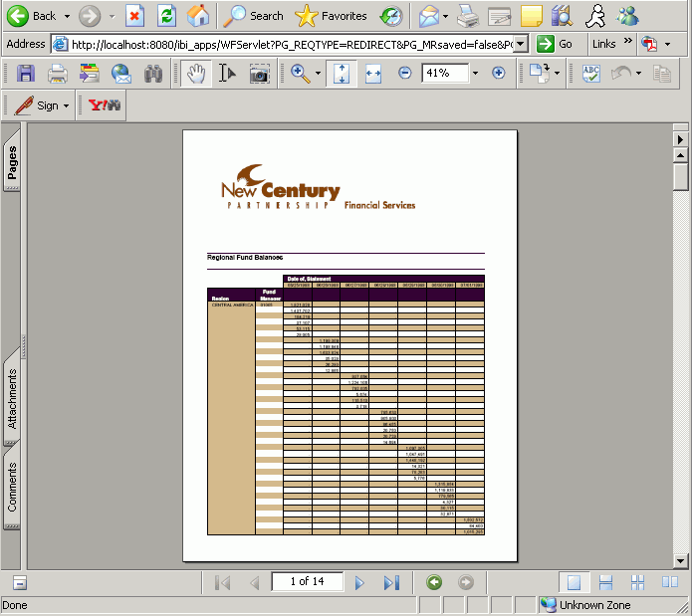Click the Favorites button

[x=333, y=16]
